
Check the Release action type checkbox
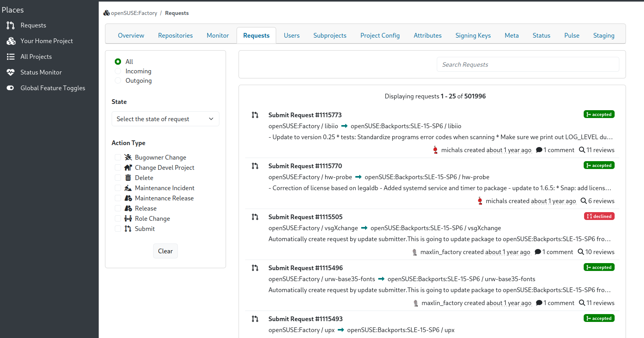tap(118, 208)
